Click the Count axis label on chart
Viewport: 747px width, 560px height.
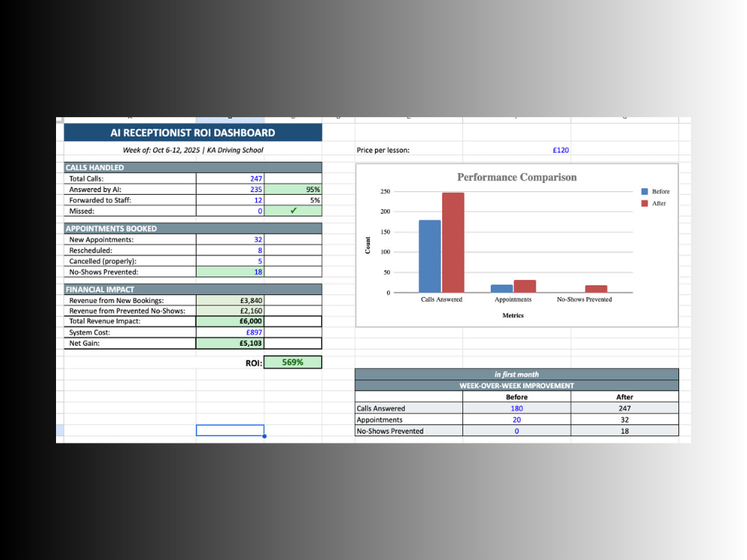pos(368,245)
